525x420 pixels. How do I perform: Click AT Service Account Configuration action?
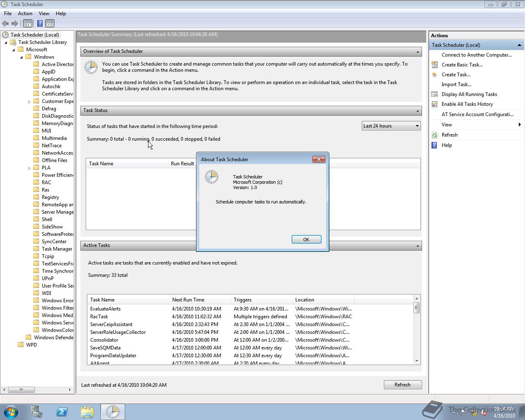click(477, 114)
